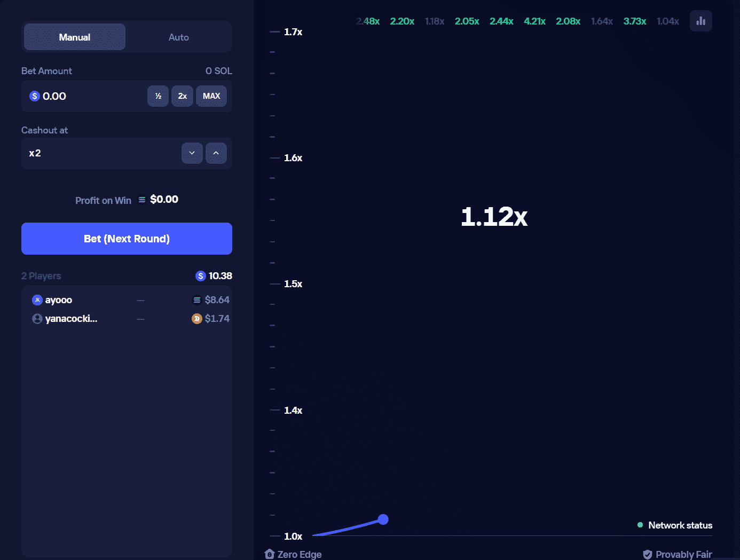This screenshot has height=560, width=740.
Task: Click the Network status indicator dot
Action: coord(640,525)
